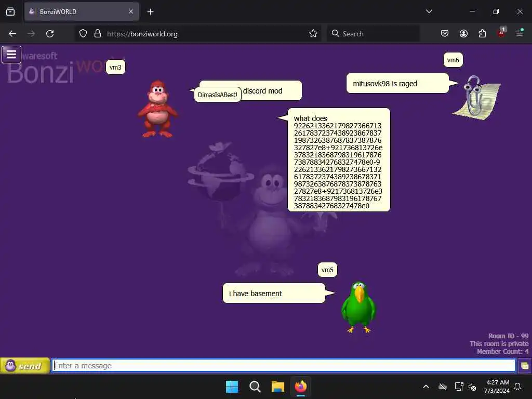Click the muted volume tray icon
532x399 pixels.
click(x=472, y=387)
